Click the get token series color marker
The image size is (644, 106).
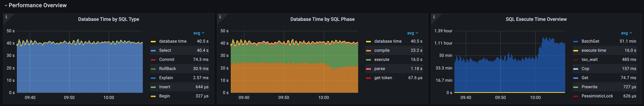coord(368,78)
